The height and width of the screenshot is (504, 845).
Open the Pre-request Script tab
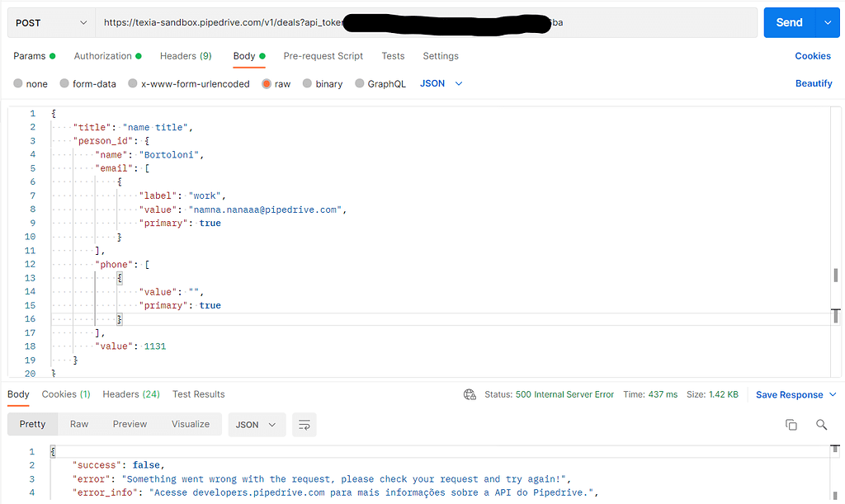[x=323, y=56]
